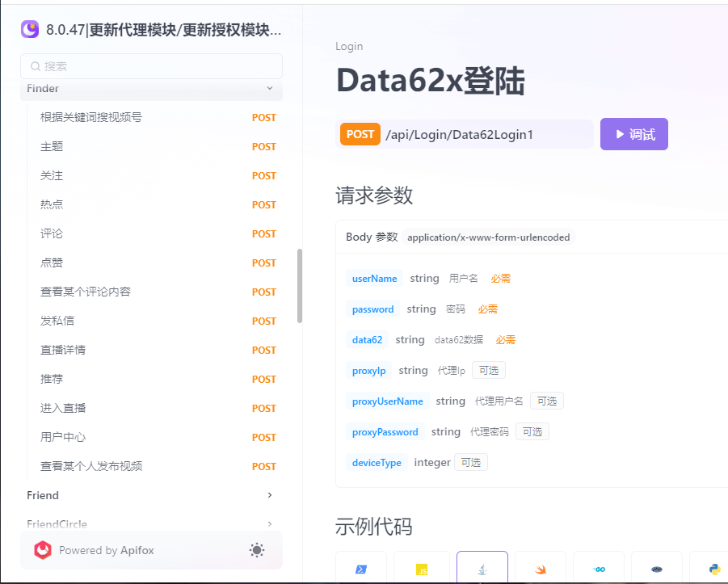
Task: Select the PowerShell example code language
Action: (361, 568)
